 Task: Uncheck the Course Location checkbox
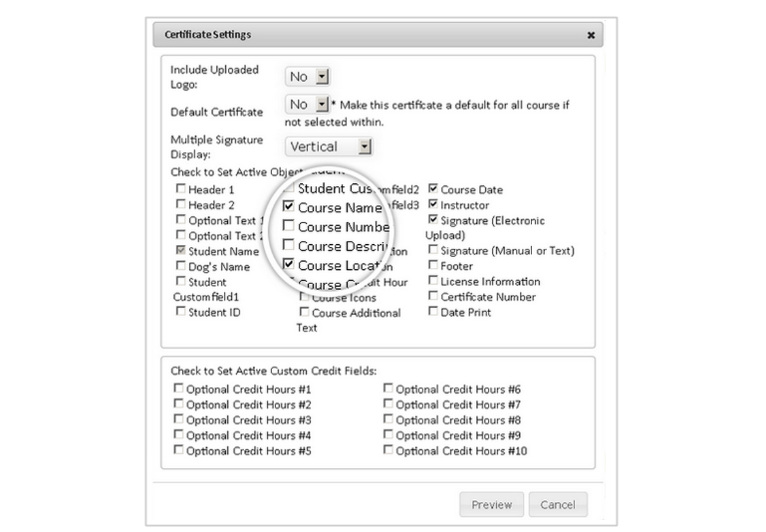pyautogui.click(x=288, y=264)
